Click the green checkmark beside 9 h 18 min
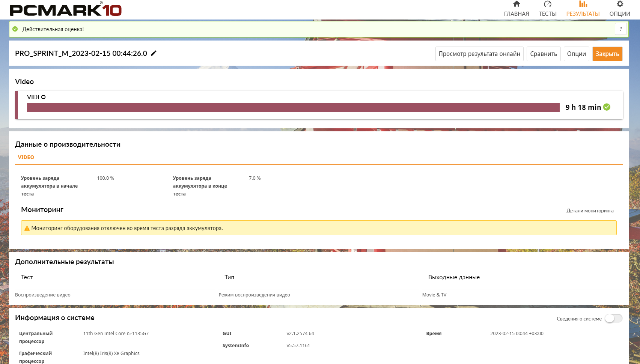The image size is (640, 364). click(607, 107)
